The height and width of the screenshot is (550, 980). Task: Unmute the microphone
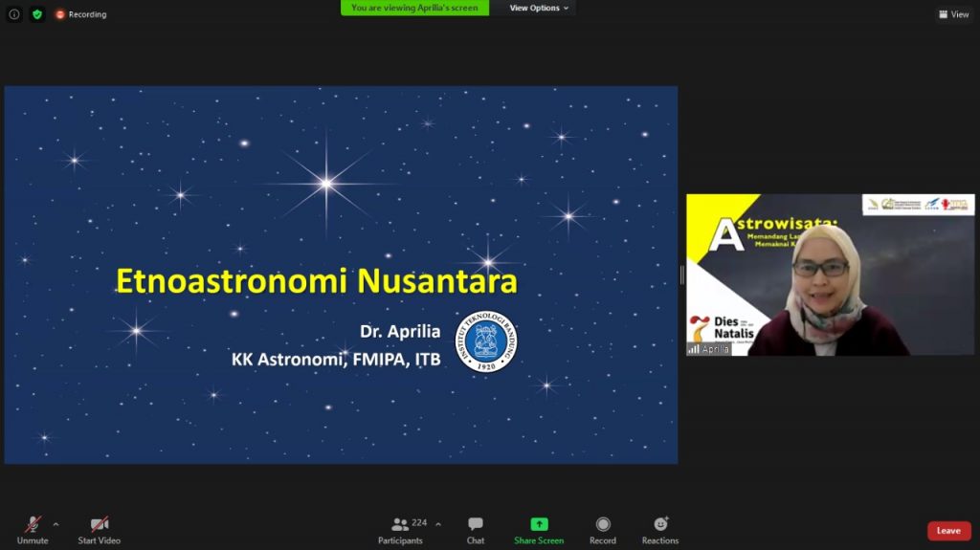(x=33, y=530)
